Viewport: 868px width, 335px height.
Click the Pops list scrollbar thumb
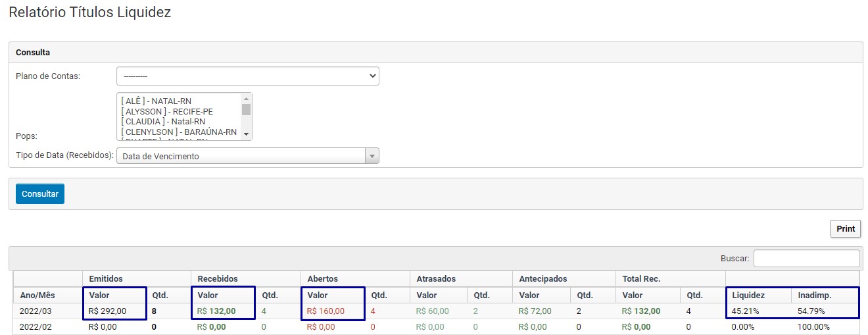coord(247,109)
